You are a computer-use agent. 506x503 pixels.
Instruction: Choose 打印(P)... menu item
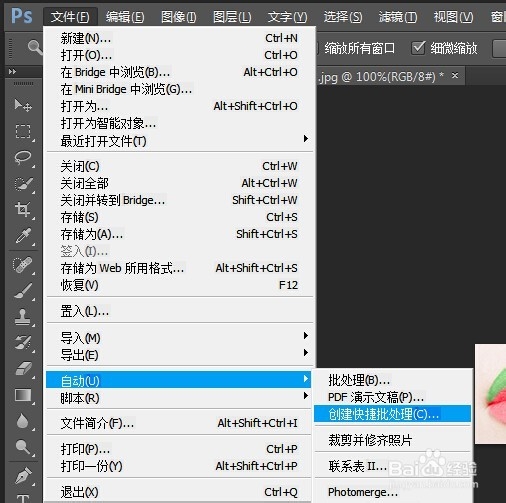pos(179,449)
